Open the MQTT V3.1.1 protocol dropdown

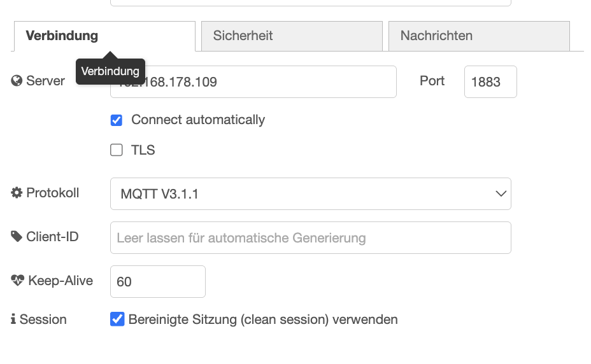(311, 193)
